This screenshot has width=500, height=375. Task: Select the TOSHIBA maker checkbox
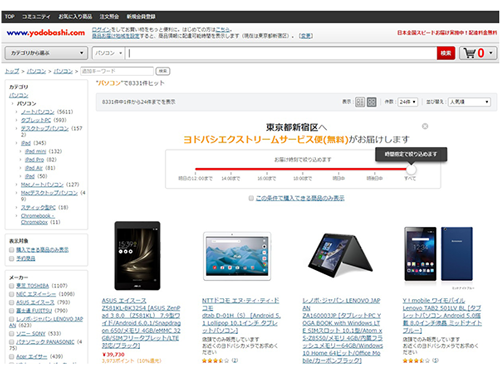[12, 286]
